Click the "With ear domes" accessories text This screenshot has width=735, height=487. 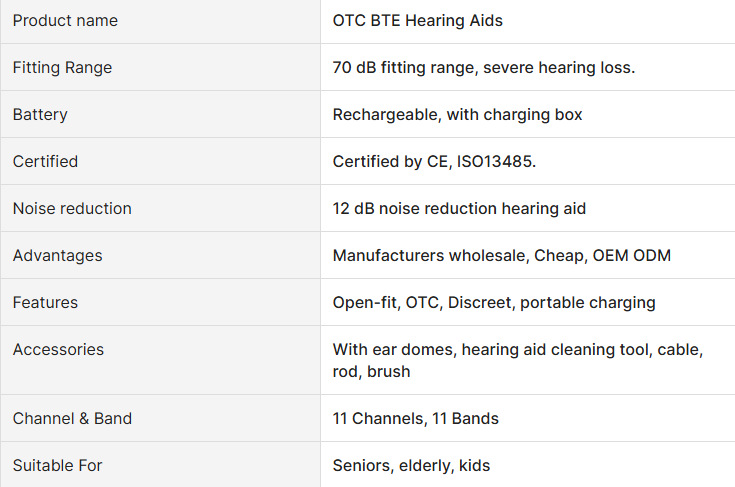(x=391, y=350)
